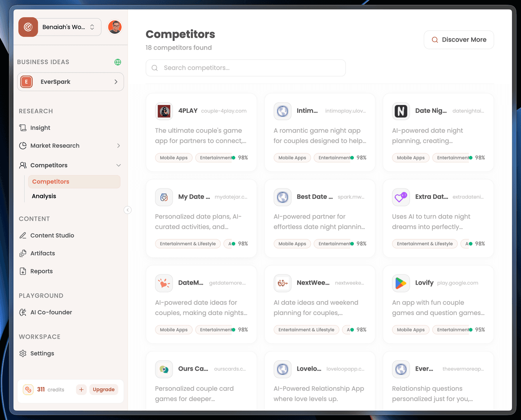Image resolution: width=521 pixels, height=420 pixels.
Task: Click the Discover More button
Action: click(459, 39)
